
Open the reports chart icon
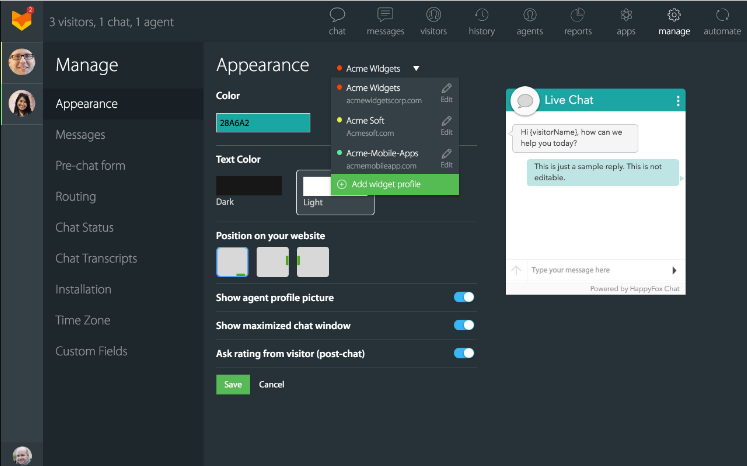[578, 15]
